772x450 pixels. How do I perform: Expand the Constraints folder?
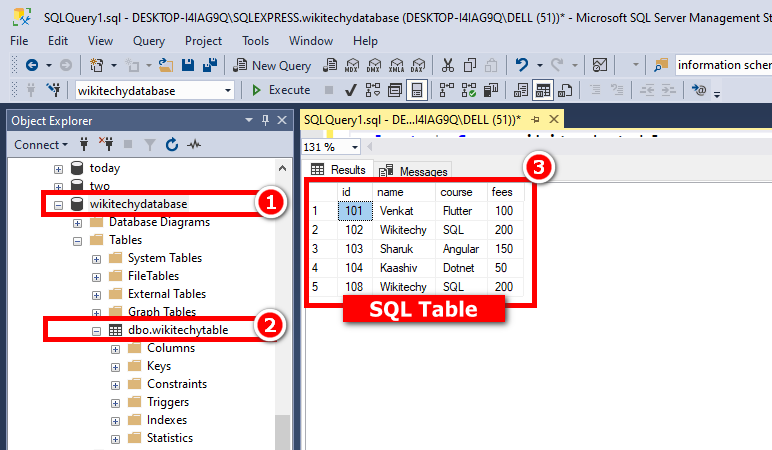tap(115, 386)
